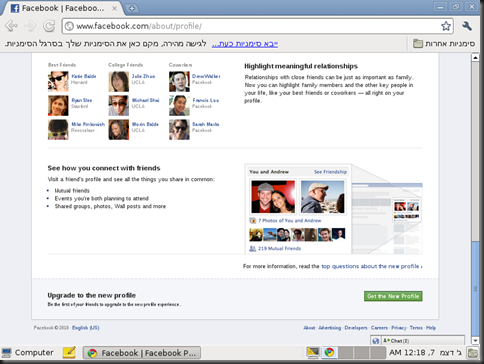484x364 pixels.
Task: Switch to Facebook window taskbar button
Action: (142, 353)
